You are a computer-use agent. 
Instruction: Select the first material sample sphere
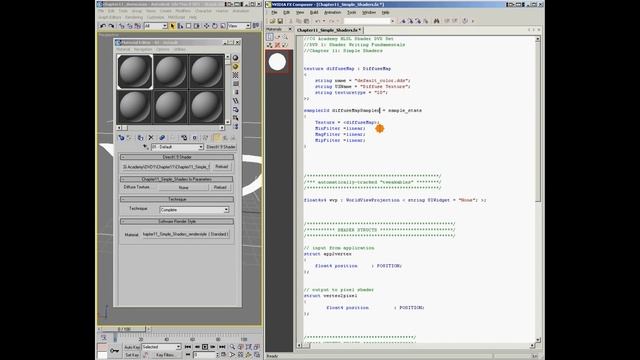(x=135, y=72)
